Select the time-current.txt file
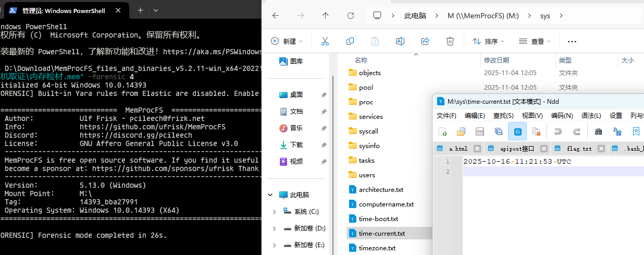The image size is (644, 255). [382, 233]
